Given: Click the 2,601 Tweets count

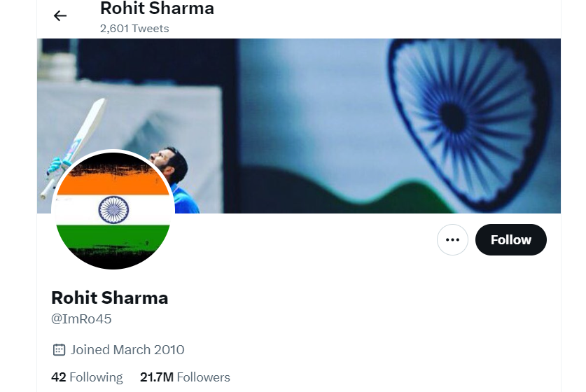Looking at the screenshot, I should [x=134, y=29].
